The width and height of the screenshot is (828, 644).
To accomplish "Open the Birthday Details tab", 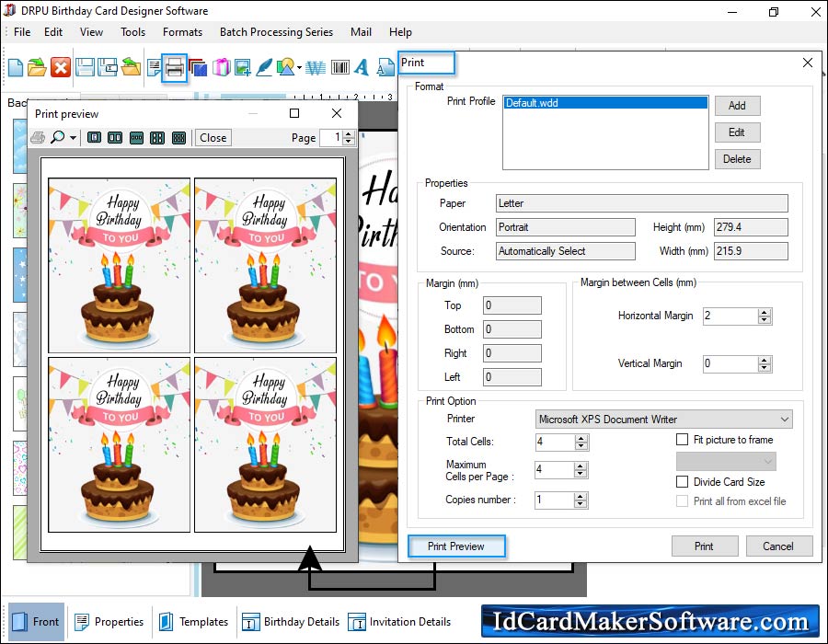I will 291,622.
